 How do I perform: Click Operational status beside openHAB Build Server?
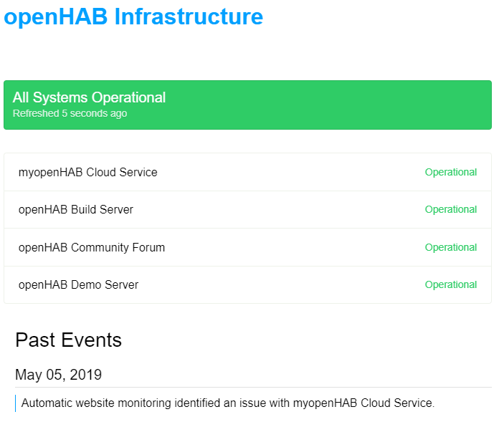click(450, 210)
